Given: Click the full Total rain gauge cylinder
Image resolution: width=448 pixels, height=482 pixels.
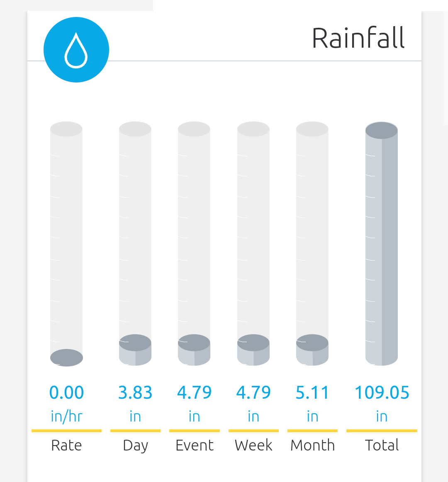Looking at the screenshot, I should pos(382,244).
